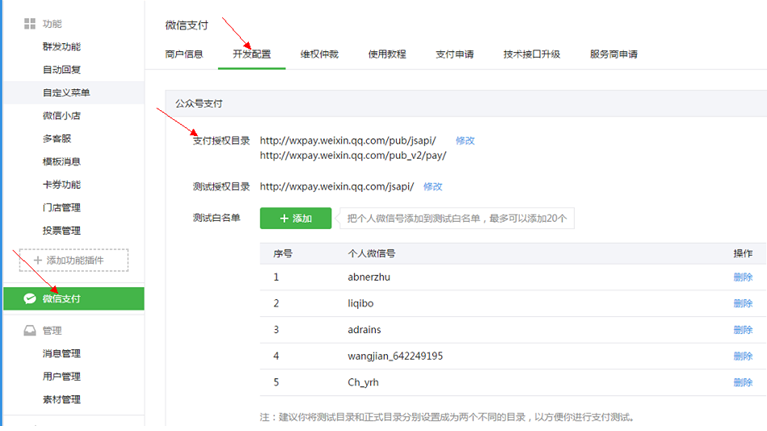Open 用户管理 under 管理
The image size is (767, 431).
click(x=62, y=376)
